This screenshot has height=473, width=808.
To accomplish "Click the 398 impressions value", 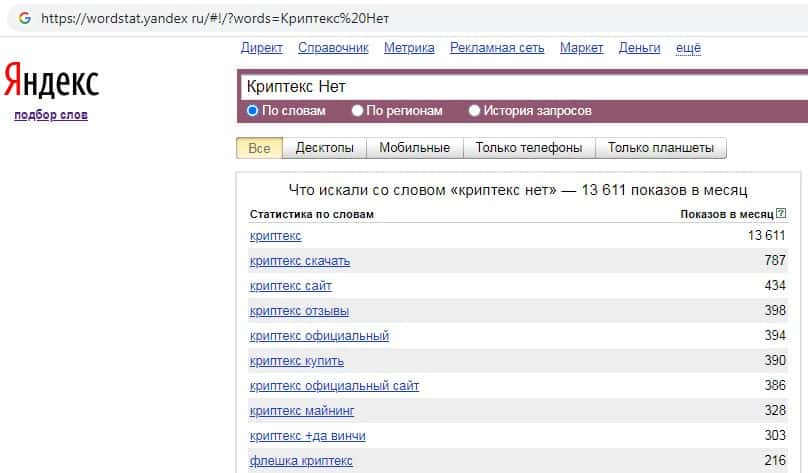I will pyautogui.click(x=775, y=310).
